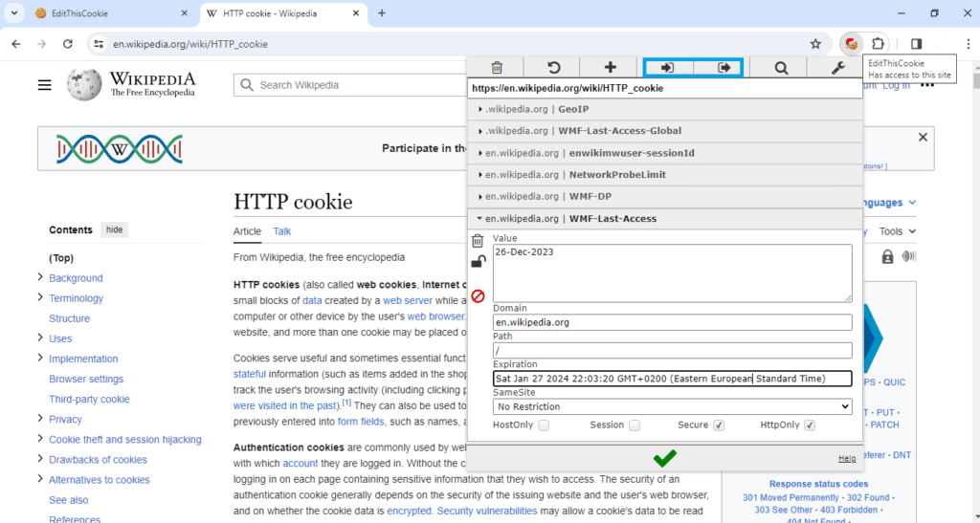The height and width of the screenshot is (523, 980).
Task: Follow the web server link
Action: [x=408, y=300]
